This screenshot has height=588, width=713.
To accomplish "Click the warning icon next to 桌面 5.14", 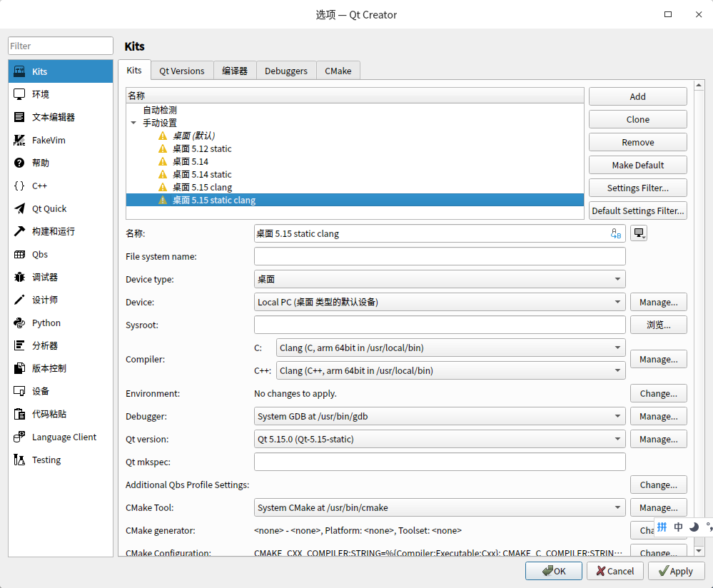I will coord(163,161).
